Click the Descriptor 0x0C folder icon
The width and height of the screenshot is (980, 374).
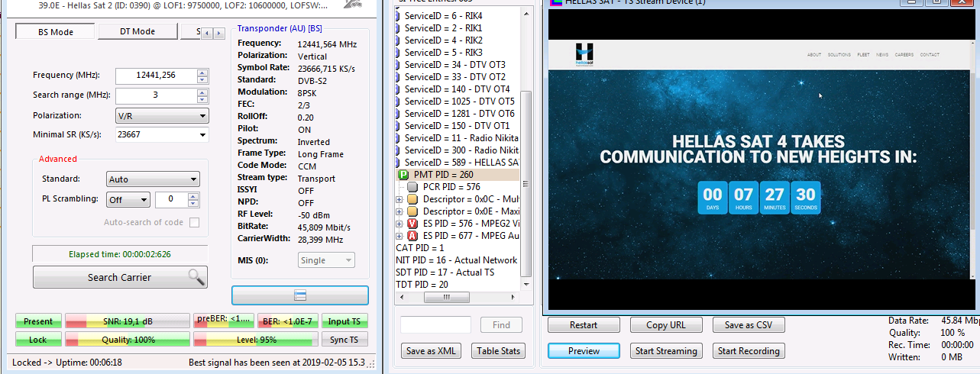coord(412,199)
